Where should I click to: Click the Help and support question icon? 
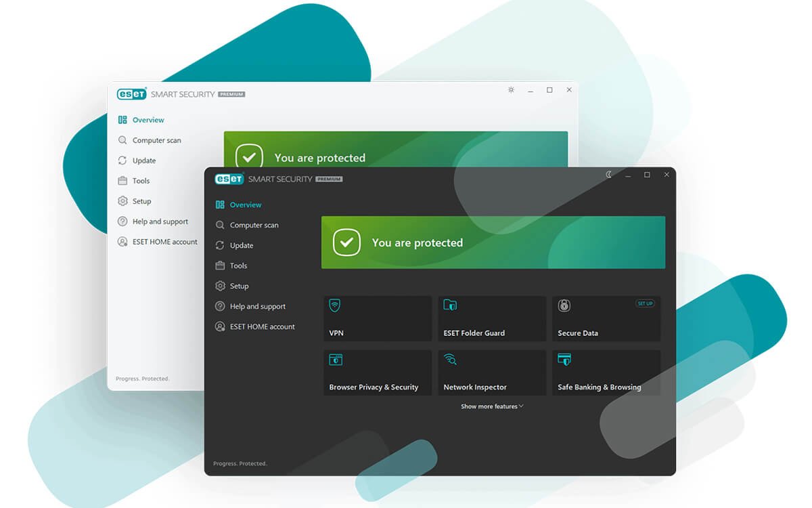tap(220, 306)
